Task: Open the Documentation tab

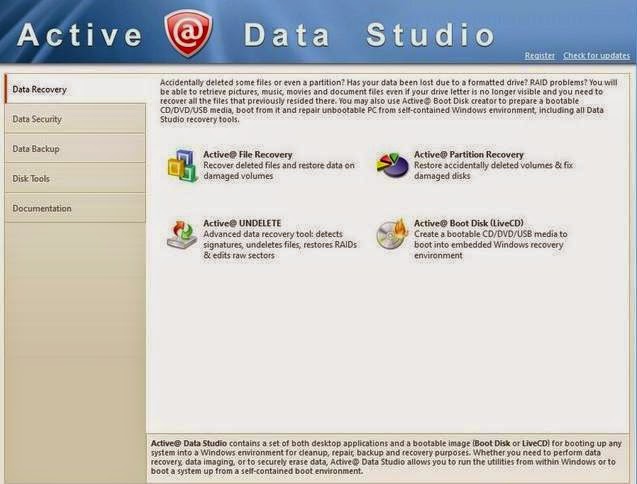Action: (x=76, y=208)
